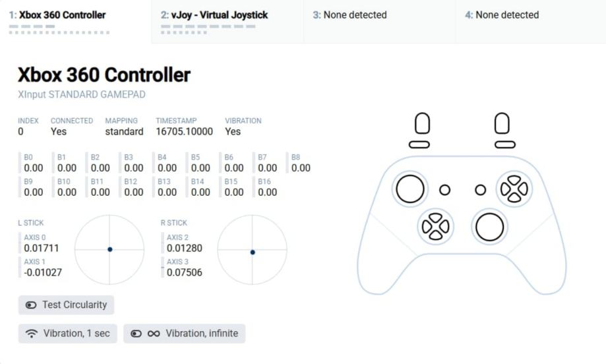Click the left trigger on controller diagram
The width and height of the screenshot is (606, 364).
tap(422, 123)
